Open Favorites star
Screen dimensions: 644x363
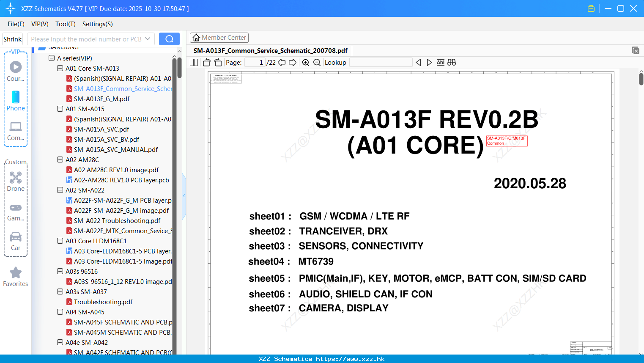(16, 277)
